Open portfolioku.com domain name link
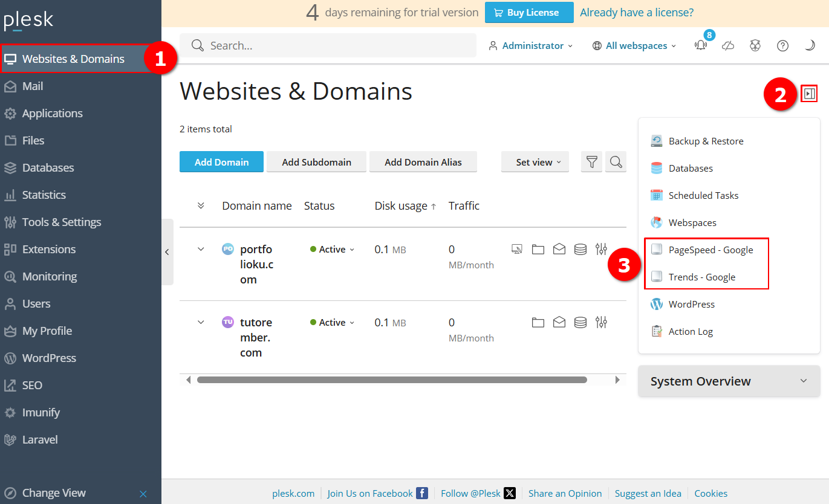The height and width of the screenshot is (504, 829). point(256,264)
